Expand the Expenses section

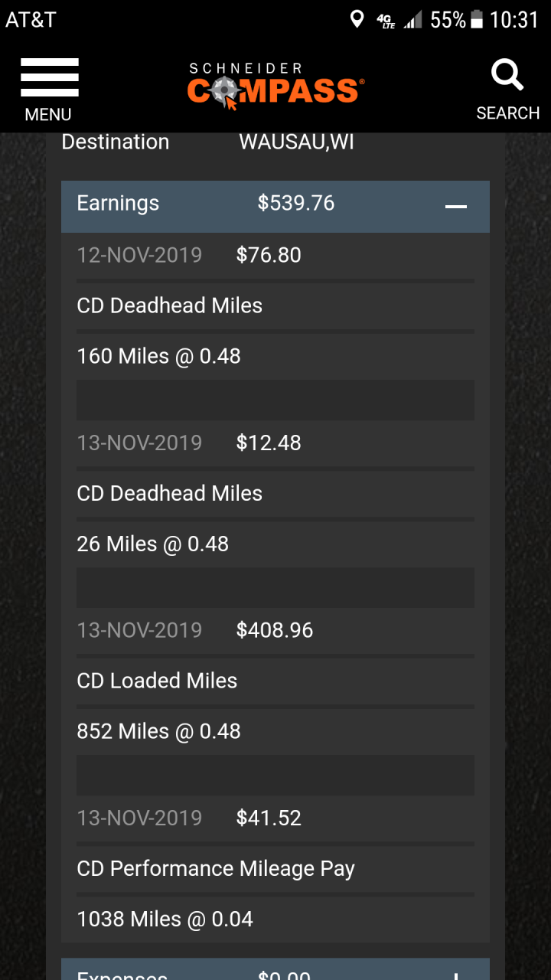pyautogui.click(x=456, y=972)
